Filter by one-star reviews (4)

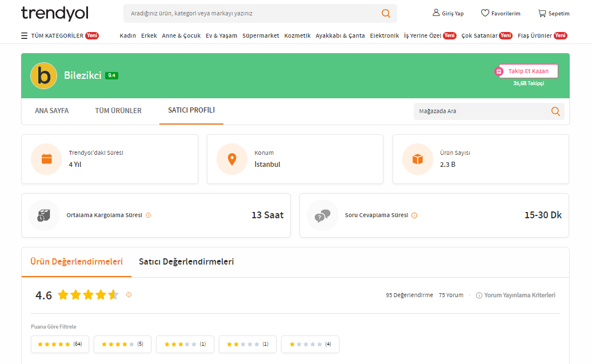point(310,344)
